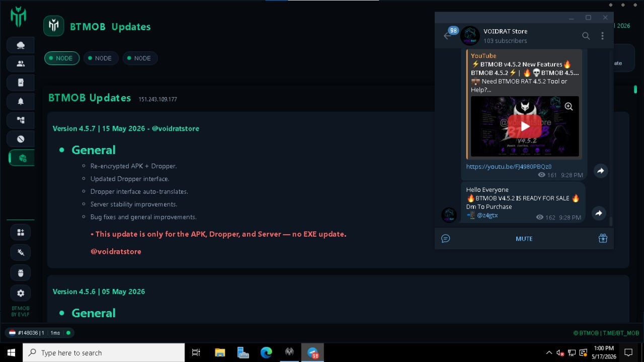Click the T.ME/BT_MOB footer link

[620, 333]
